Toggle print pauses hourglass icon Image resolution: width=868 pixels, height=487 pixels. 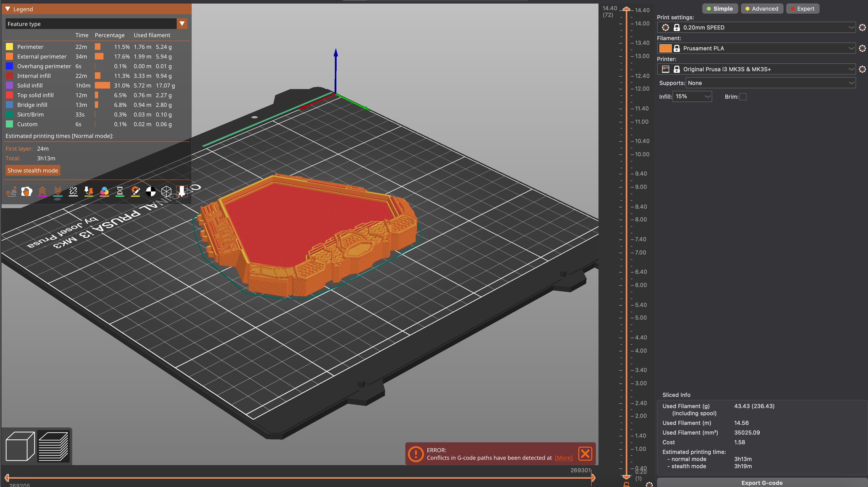click(x=119, y=192)
